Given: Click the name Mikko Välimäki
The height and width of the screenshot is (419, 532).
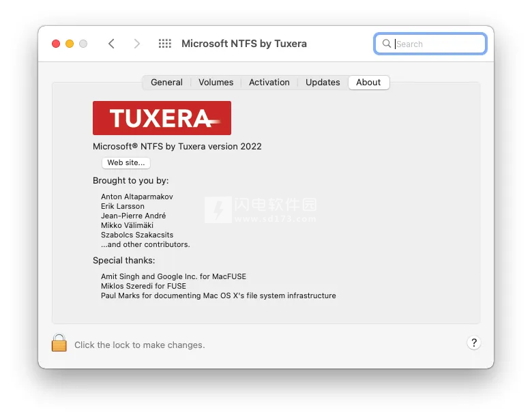Looking at the screenshot, I should [x=127, y=225].
